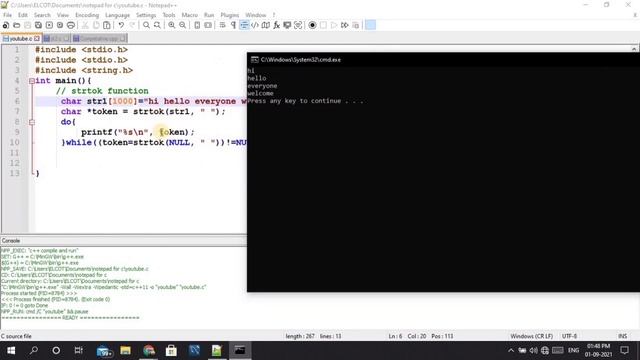Click the Playback macro toolbar icon
The height and width of the screenshot is (360, 640).
pos(334,25)
